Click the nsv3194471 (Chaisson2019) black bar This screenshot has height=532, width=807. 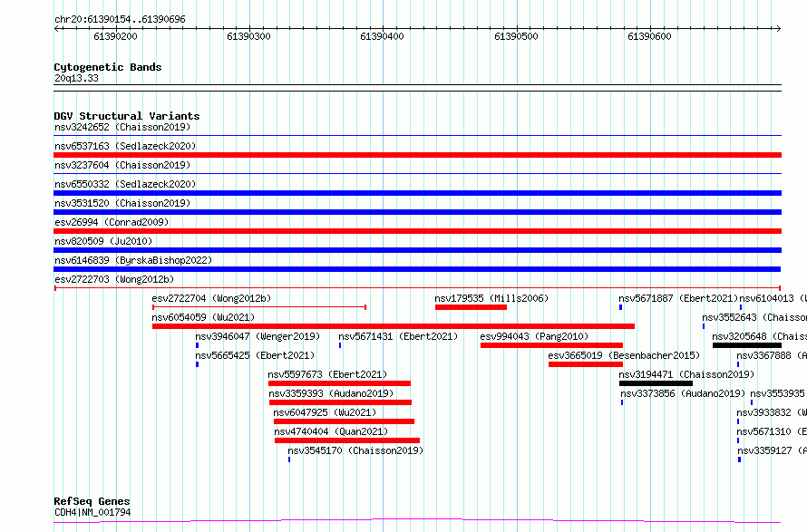pos(656,383)
